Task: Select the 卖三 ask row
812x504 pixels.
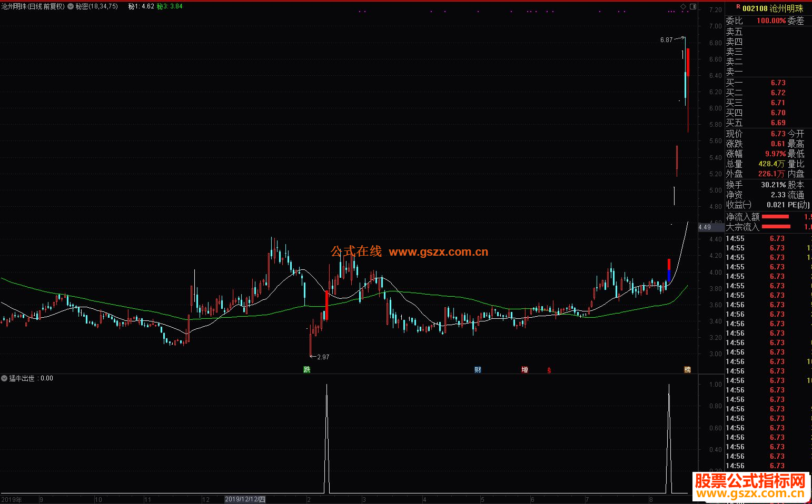Action: tap(768, 52)
